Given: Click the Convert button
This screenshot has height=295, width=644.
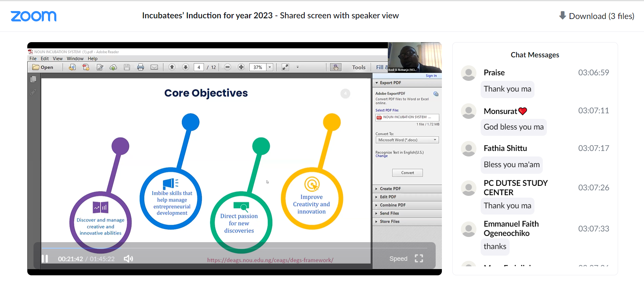Looking at the screenshot, I should (407, 173).
